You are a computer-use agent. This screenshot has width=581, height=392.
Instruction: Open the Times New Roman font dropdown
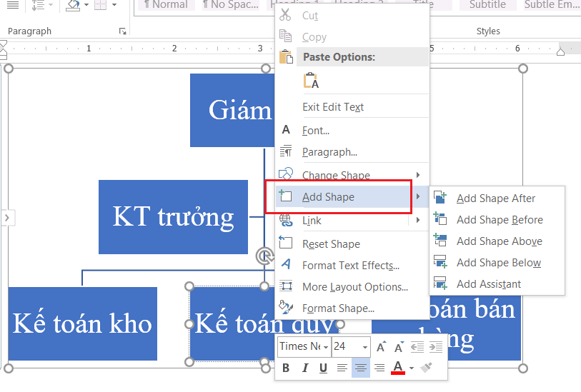click(325, 347)
